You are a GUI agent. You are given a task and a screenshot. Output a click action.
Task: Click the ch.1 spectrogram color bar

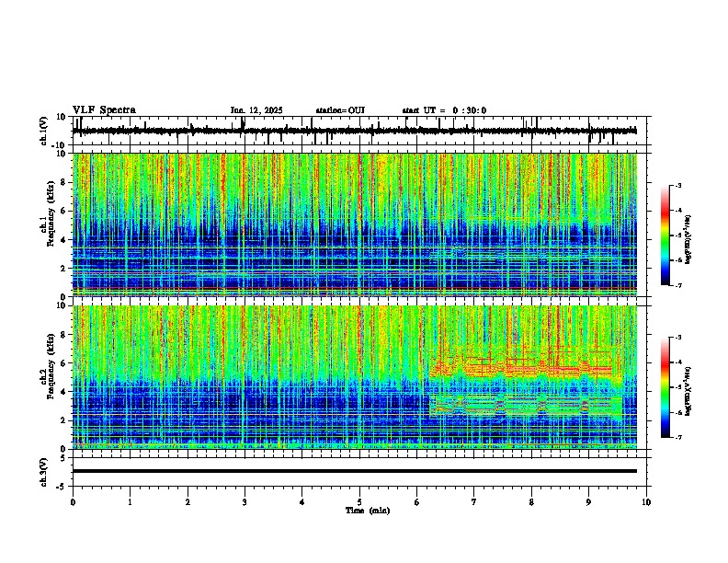[665, 236]
